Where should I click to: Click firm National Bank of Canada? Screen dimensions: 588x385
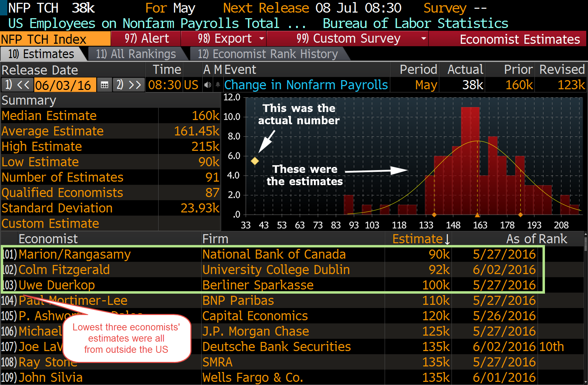click(x=274, y=254)
